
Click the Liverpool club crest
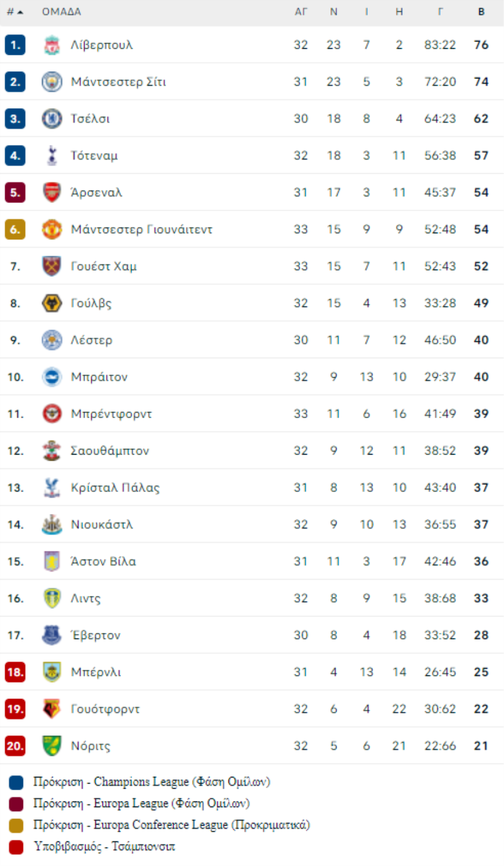52,45
